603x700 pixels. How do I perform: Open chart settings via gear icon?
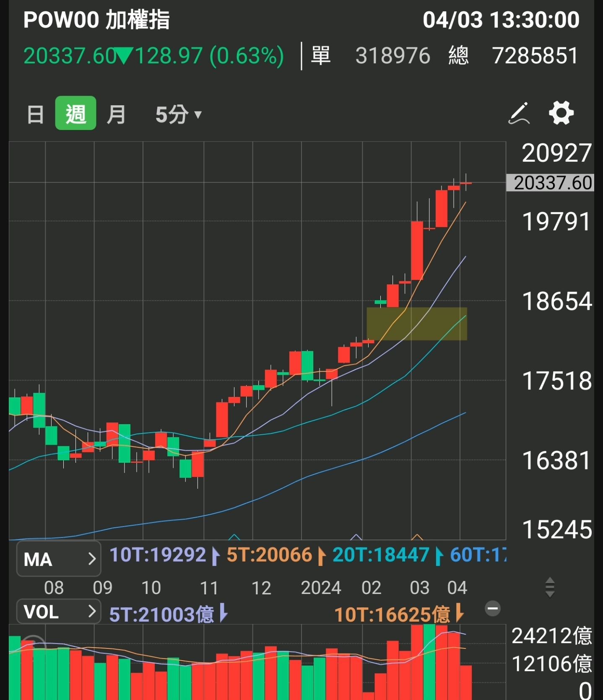561,113
